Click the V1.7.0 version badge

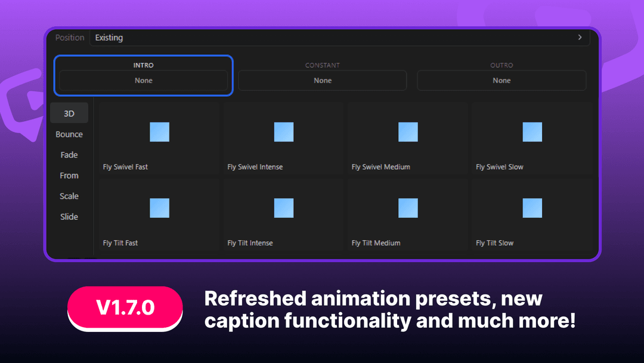coord(125,309)
